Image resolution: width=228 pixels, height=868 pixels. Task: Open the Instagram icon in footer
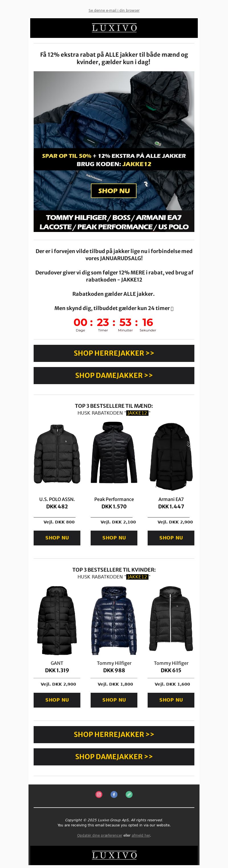(x=99, y=794)
